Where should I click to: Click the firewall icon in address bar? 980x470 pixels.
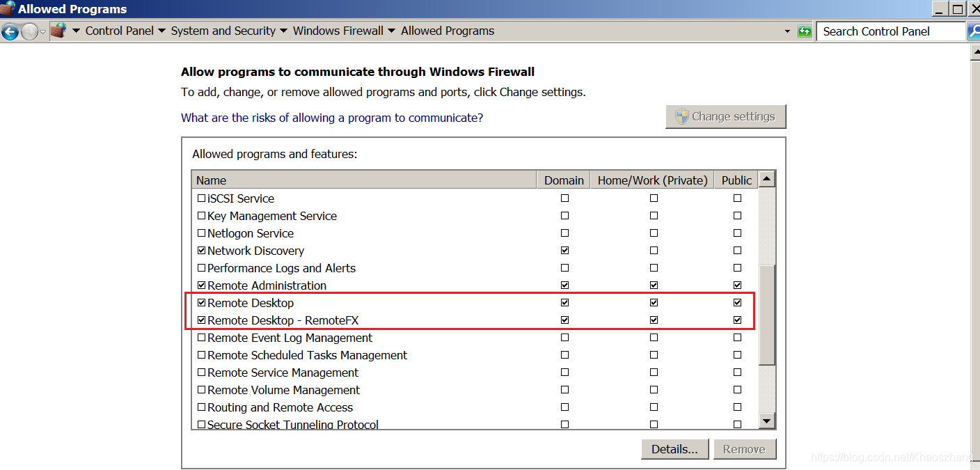click(x=58, y=31)
